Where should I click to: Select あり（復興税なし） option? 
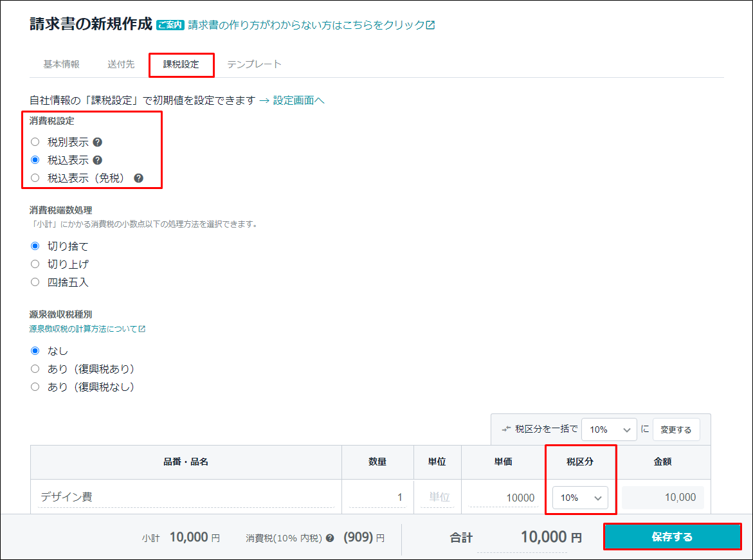pos(35,386)
